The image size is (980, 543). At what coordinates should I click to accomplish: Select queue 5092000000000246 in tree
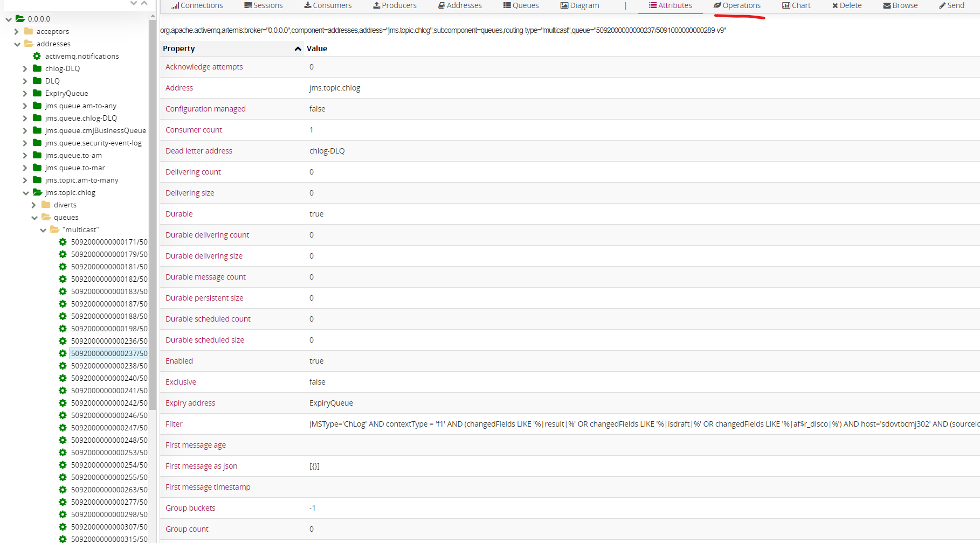(109, 415)
